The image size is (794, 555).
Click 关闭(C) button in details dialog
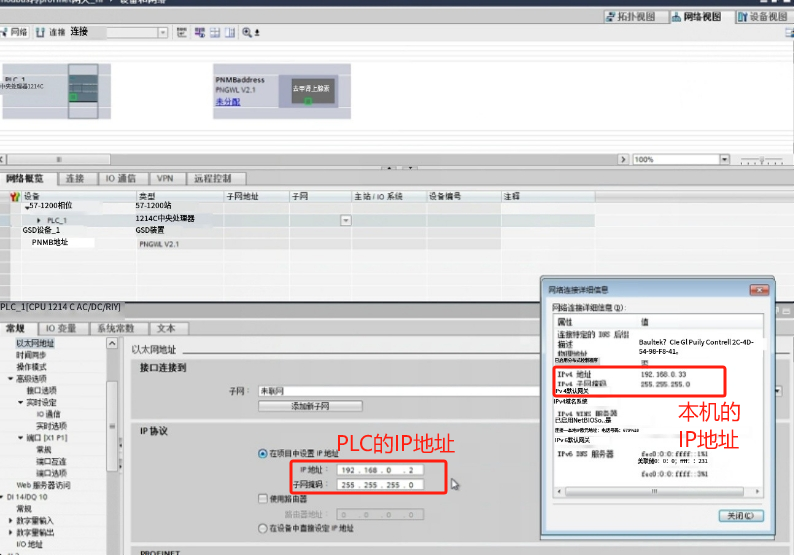click(741, 516)
